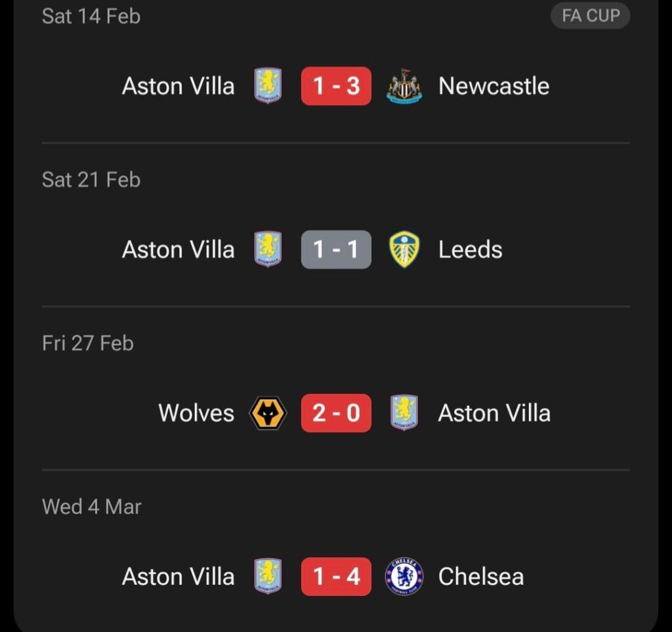Click the FA CUP competition label
The height and width of the screenshot is (632, 672).
point(589,16)
